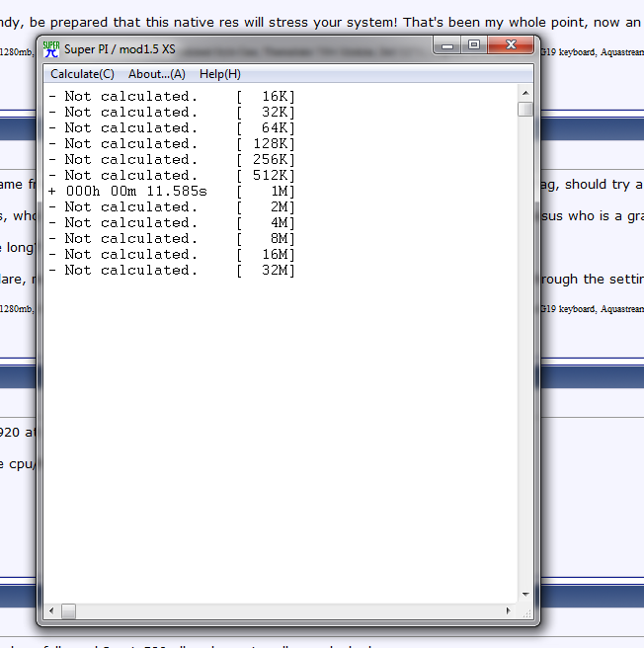Select the 128K Not calculated row
This screenshot has width=644, height=648.
172,143
